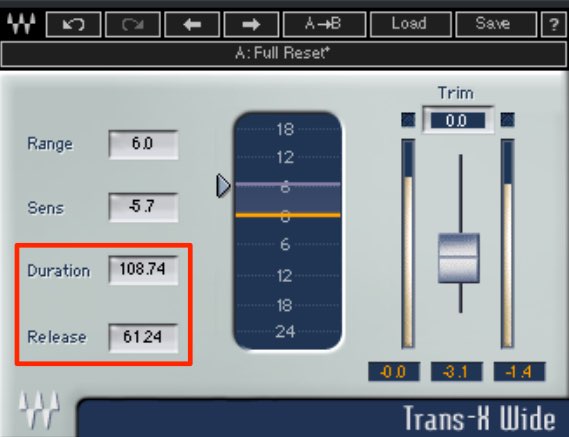Click the Trim value box 0.0
The width and height of the screenshot is (569, 437).
tap(458, 121)
